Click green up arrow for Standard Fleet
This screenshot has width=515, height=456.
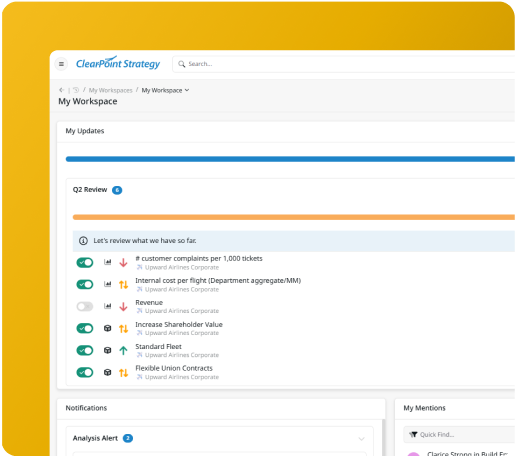pyautogui.click(x=123, y=351)
